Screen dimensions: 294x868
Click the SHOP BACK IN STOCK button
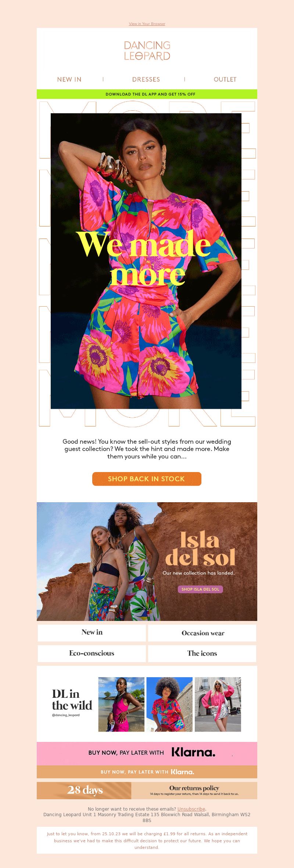147,479
